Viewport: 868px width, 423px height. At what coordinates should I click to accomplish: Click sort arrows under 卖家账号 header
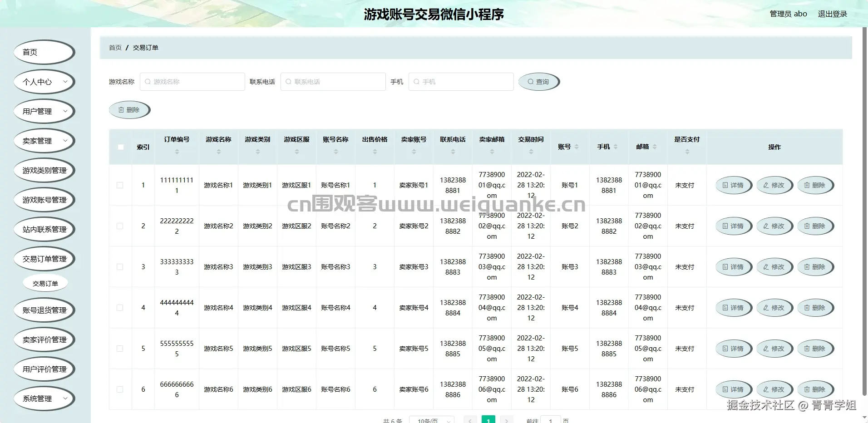414,152
